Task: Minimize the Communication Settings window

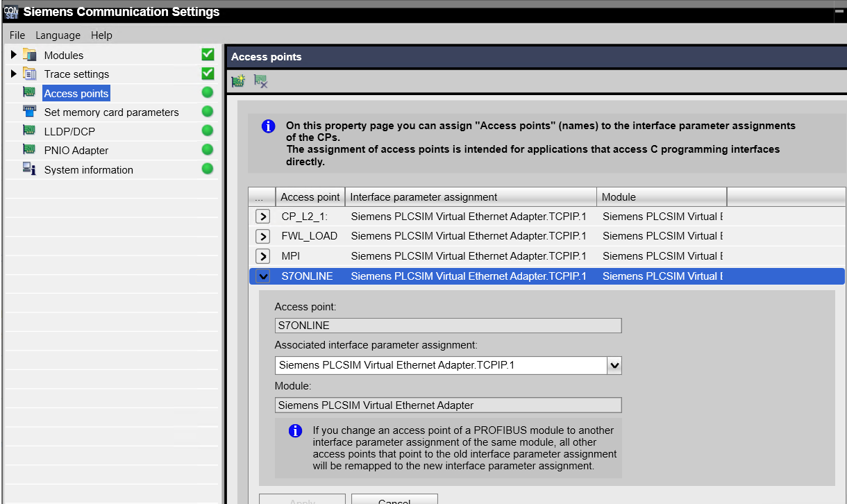Action: [838, 12]
